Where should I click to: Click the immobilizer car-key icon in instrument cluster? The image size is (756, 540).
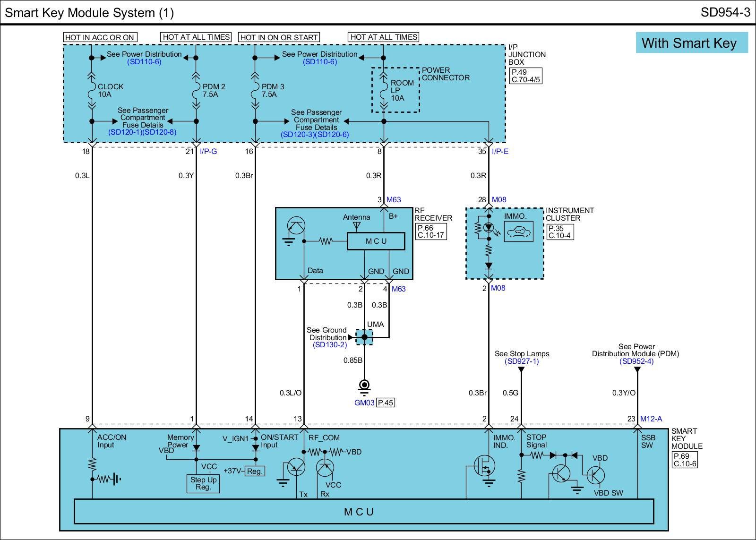[x=518, y=231]
